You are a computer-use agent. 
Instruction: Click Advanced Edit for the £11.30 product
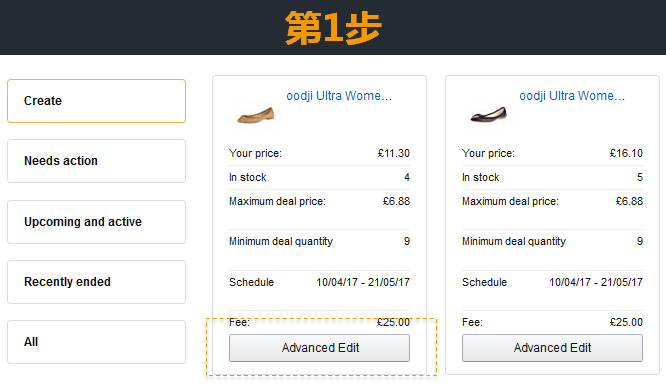[319, 348]
